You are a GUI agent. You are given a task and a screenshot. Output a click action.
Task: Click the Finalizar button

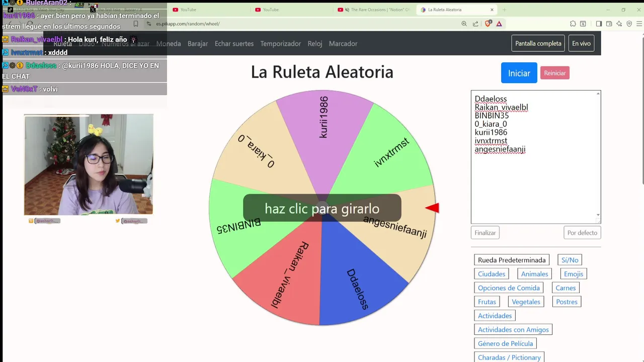point(486,233)
